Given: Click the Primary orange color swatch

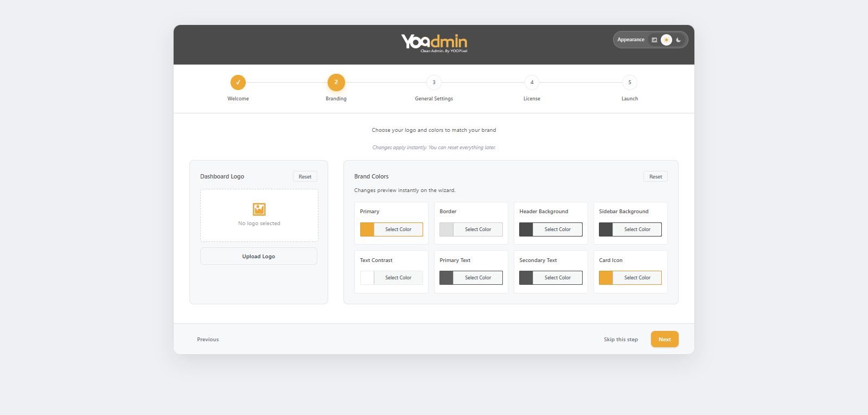Looking at the screenshot, I should [x=367, y=229].
